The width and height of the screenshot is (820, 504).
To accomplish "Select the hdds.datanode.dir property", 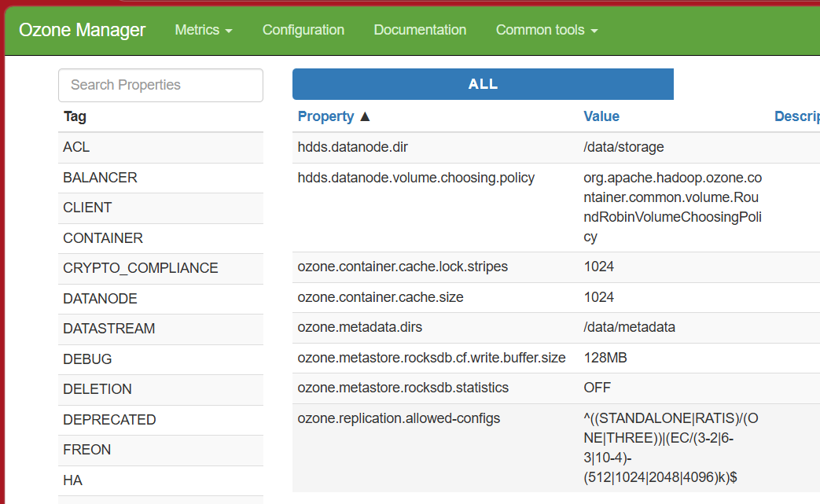I will pyautogui.click(x=352, y=148).
